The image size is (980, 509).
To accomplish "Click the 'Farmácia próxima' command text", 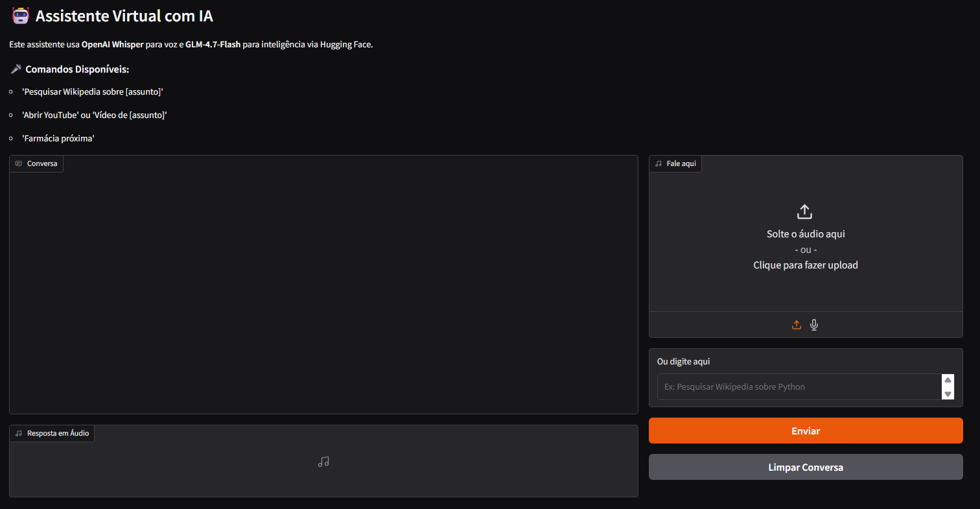I will point(58,138).
